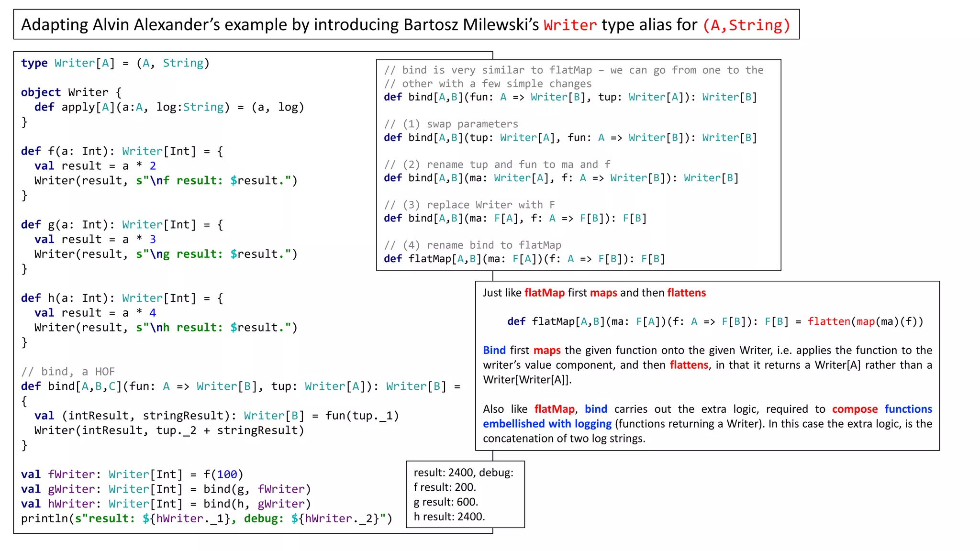Image resolution: width=980 pixels, height=551 pixels.
Task: Click the red 'compose' word in the paragraph
Action: click(x=855, y=409)
